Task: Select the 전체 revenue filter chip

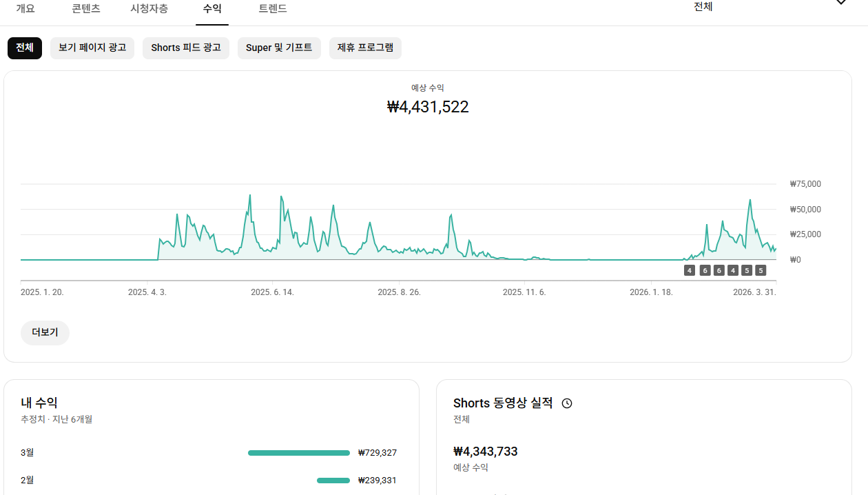Action: 25,48
